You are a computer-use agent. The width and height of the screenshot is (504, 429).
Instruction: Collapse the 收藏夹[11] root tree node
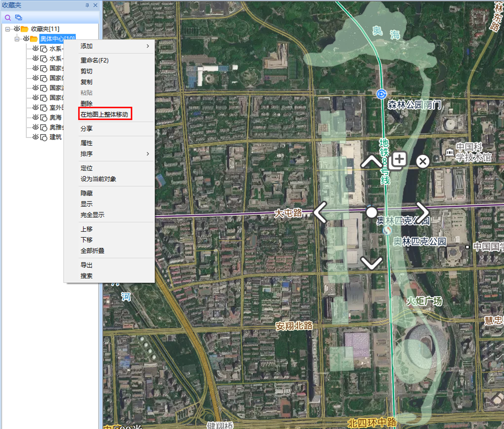tap(8, 29)
